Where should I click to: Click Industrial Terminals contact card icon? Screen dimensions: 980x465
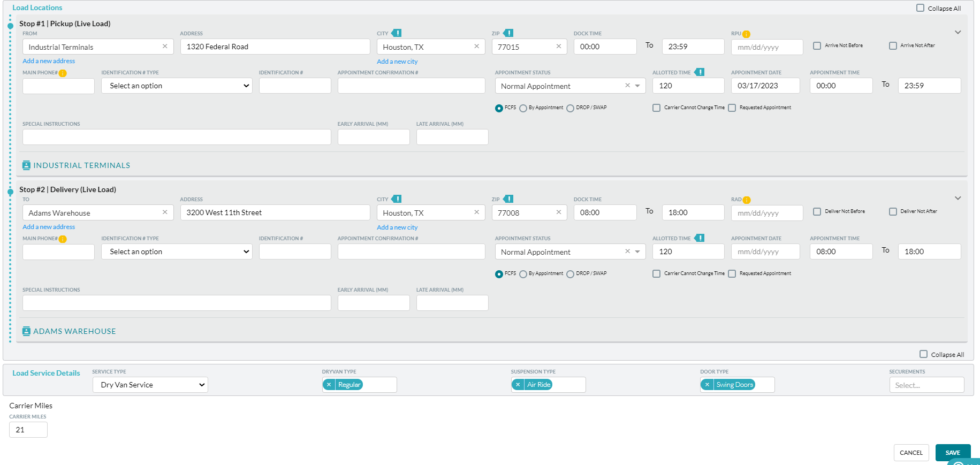(26, 165)
